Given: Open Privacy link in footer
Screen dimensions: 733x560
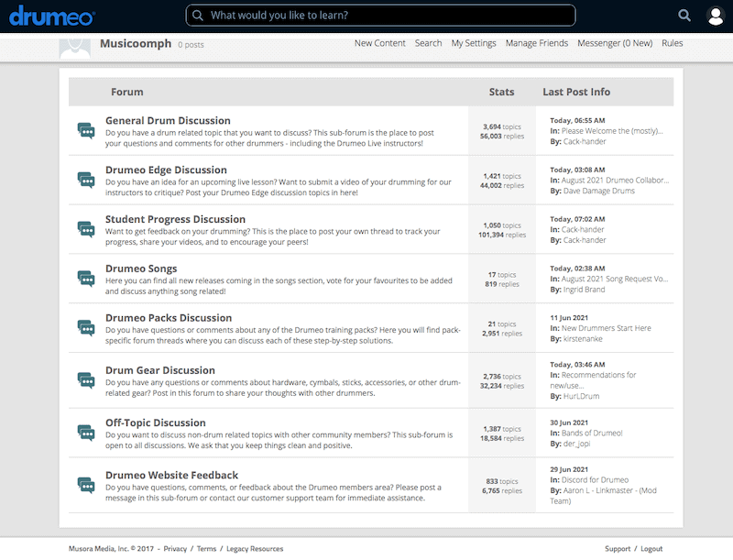Looking at the screenshot, I should coord(175,549).
